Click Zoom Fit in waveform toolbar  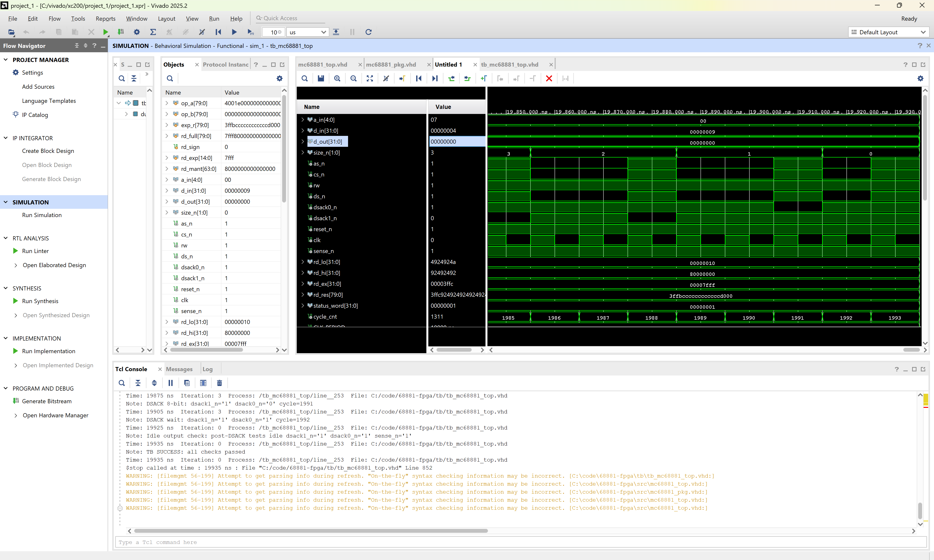tap(370, 79)
